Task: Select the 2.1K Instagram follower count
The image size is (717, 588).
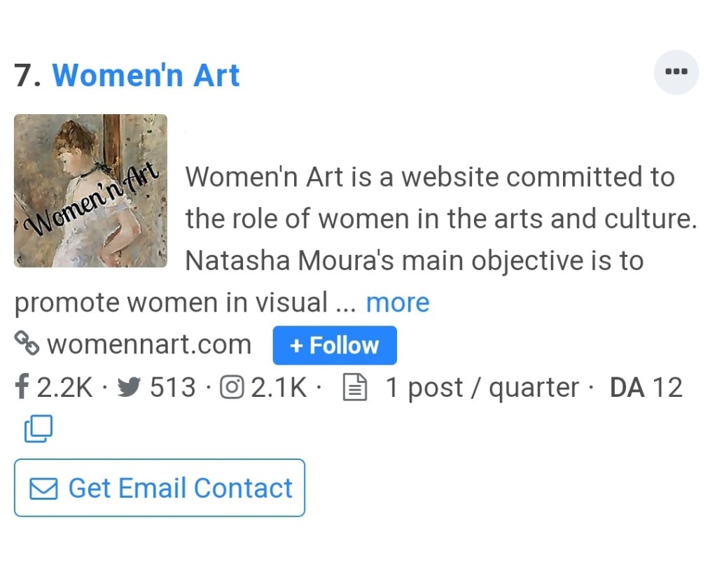Action: (279, 387)
